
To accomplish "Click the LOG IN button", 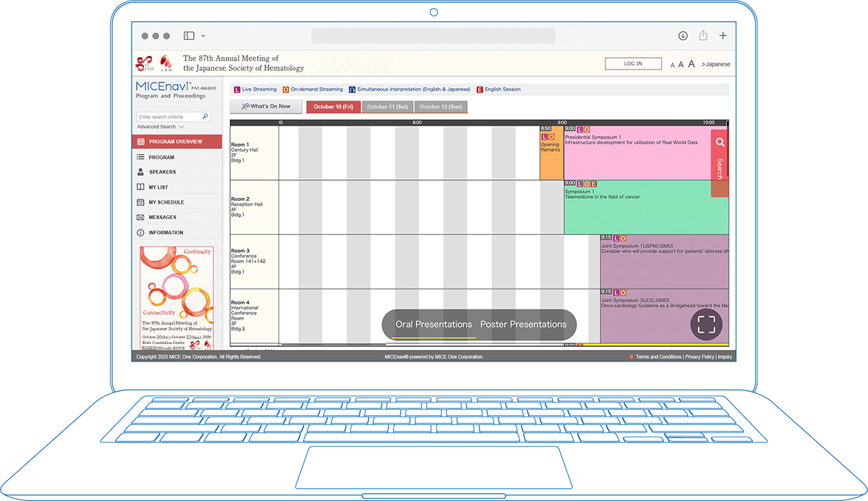I will [633, 64].
